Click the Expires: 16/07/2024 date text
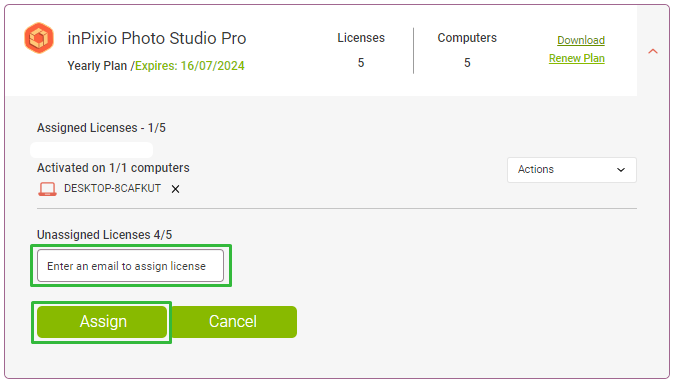Viewport: 674px width, 381px height. [x=190, y=66]
